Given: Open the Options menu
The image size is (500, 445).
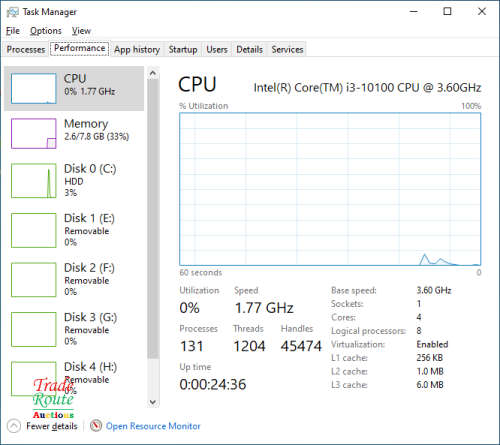Looking at the screenshot, I should [46, 31].
